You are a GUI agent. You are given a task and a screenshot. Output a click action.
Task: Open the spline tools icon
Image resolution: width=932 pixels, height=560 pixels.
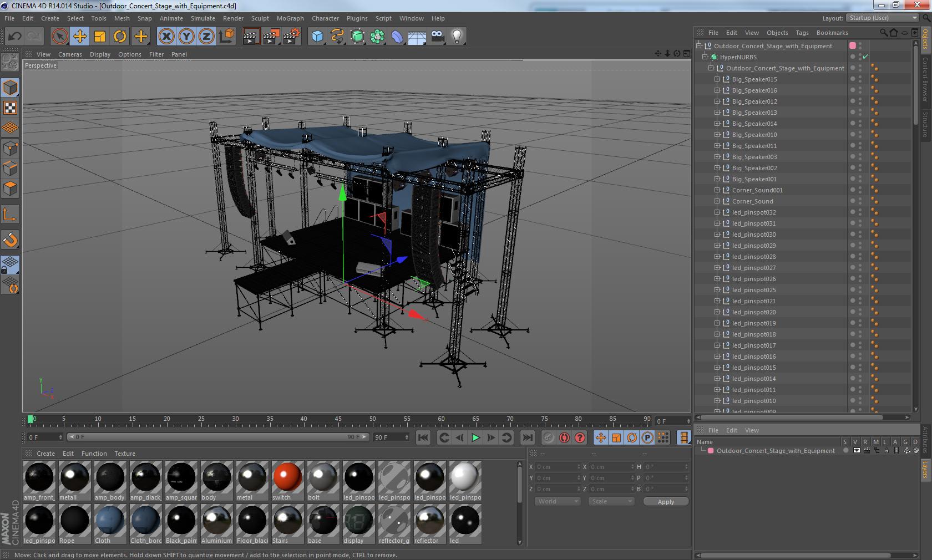337,37
